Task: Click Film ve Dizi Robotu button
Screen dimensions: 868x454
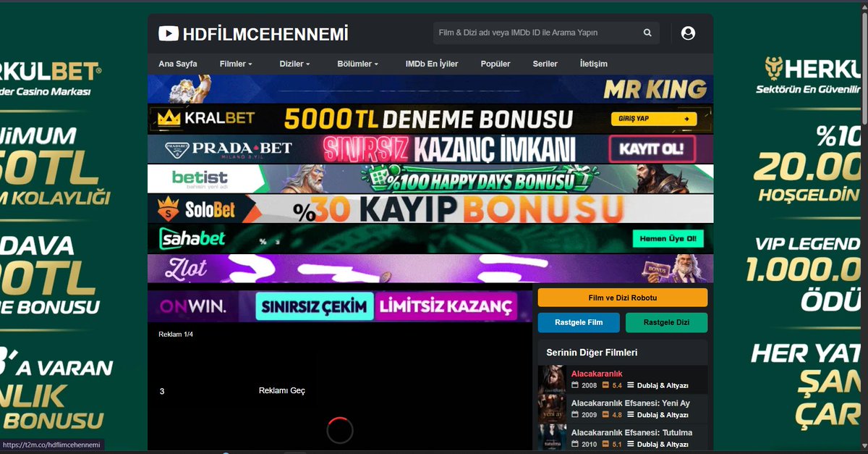Action: [x=623, y=298]
